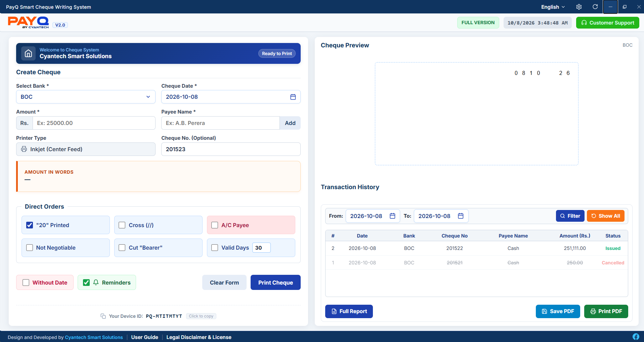This screenshot has width=644, height=342.
Task: Select the cancelled cheque 201521 row
Action: (x=476, y=263)
